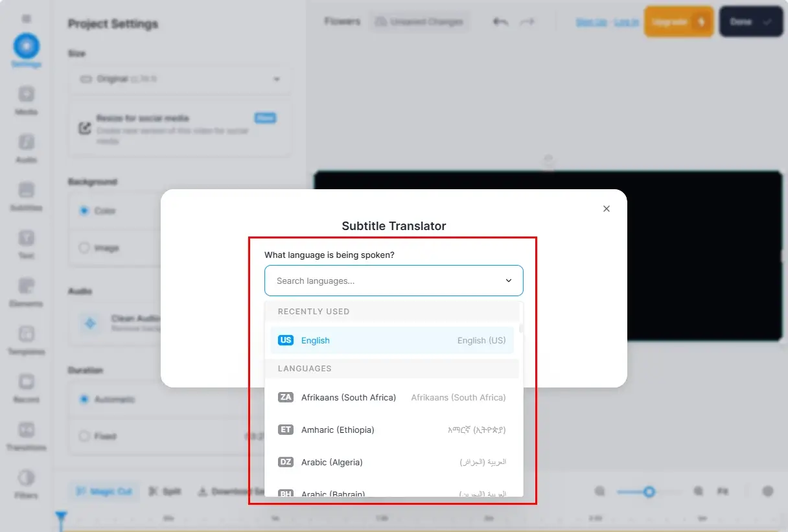Screen dimensions: 788x532
Task: Collapse the language dropdown chevron
Action: pyautogui.click(x=509, y=281)
